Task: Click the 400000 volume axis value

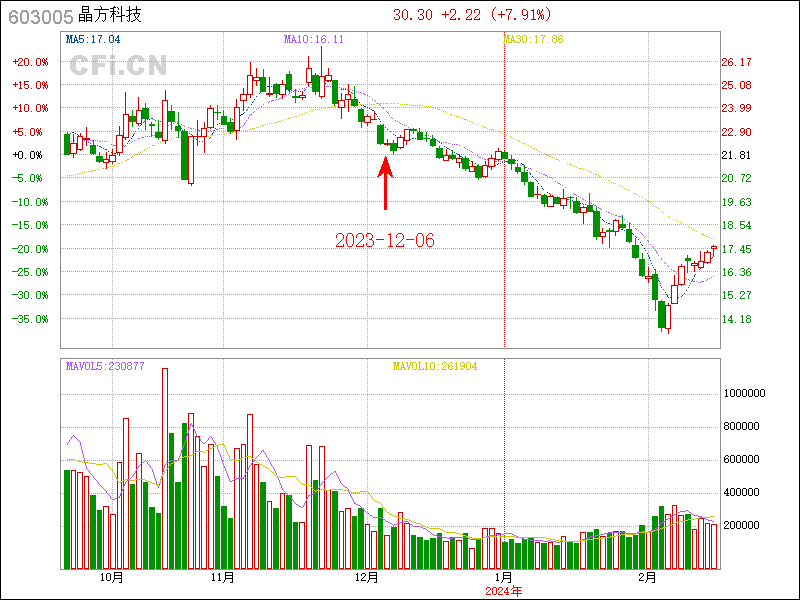Action: tap(741, 492)
